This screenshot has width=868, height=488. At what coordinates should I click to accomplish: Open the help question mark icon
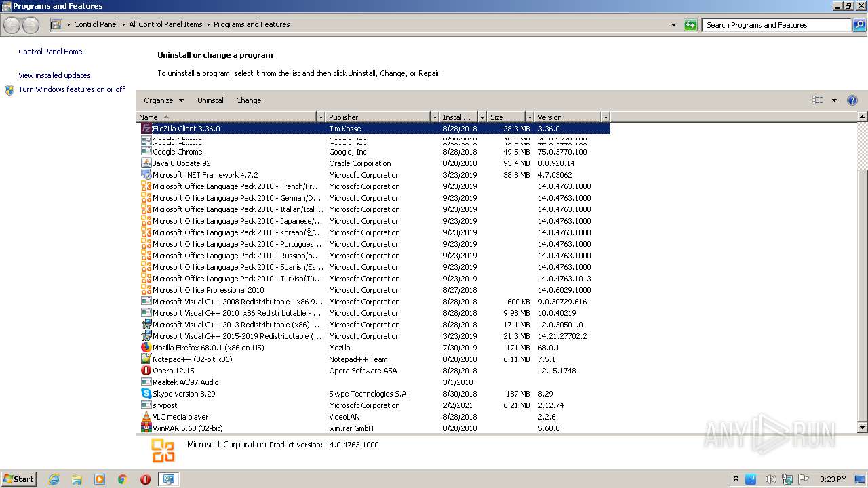[x=852, y=100]
